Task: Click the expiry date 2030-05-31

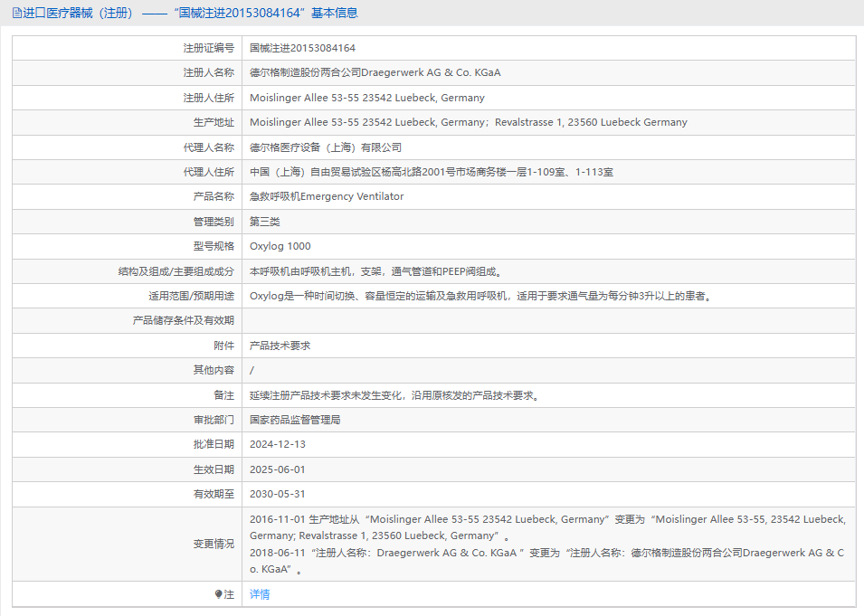Action: point(278,494)
